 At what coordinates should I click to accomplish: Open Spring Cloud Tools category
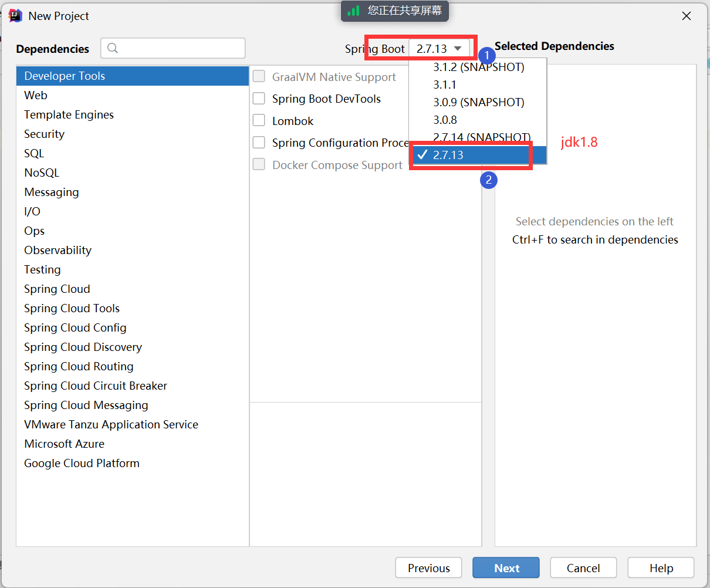point(133,308)
